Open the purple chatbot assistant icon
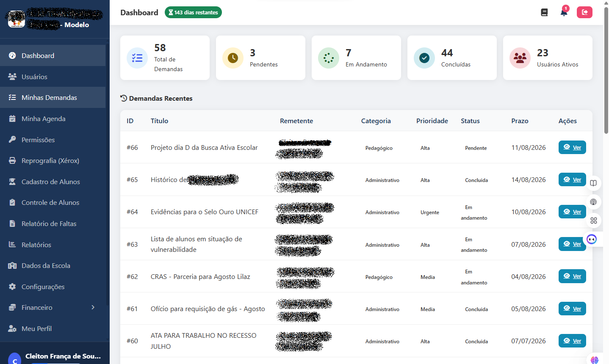The image size is (609, 364). (592, 240)
